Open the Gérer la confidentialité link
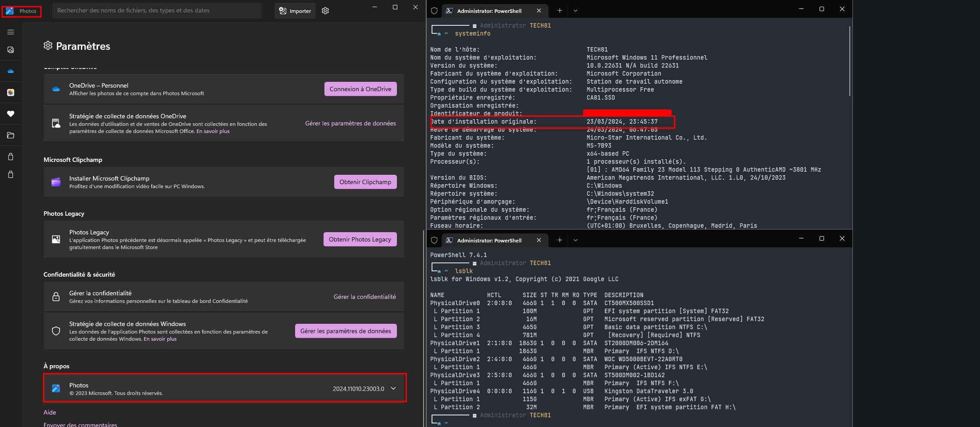The height and width of the screenshot is (427, 980). tap(365, 297)
